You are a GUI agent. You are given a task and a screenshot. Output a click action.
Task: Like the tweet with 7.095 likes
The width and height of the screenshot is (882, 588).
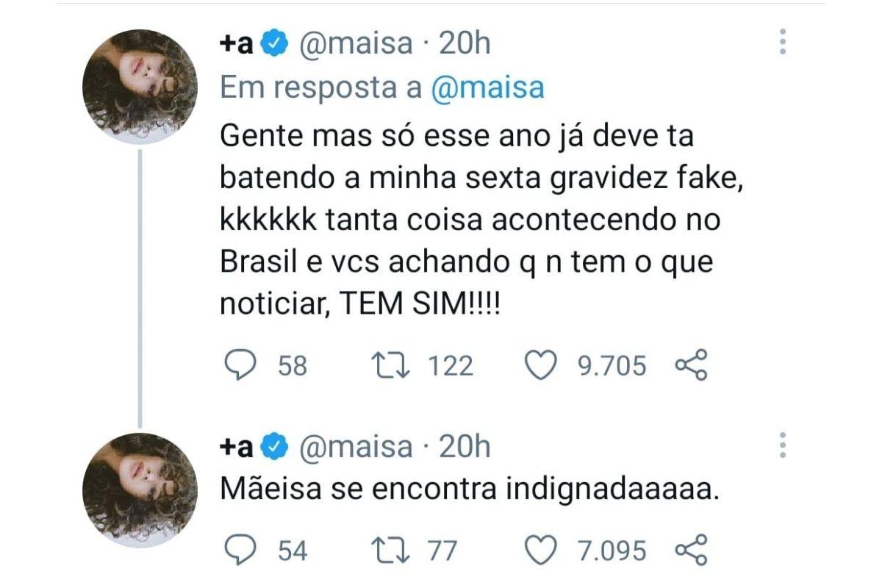pos(542,550)
